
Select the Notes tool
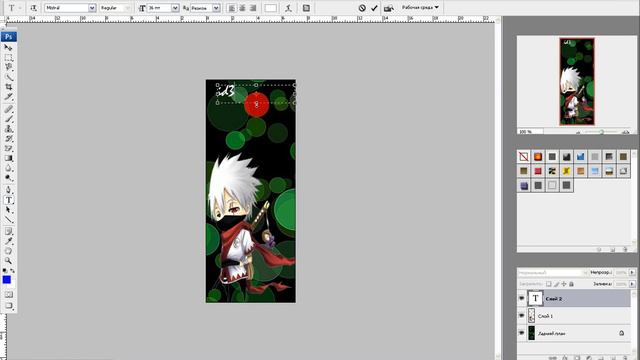tap(8, 231)
